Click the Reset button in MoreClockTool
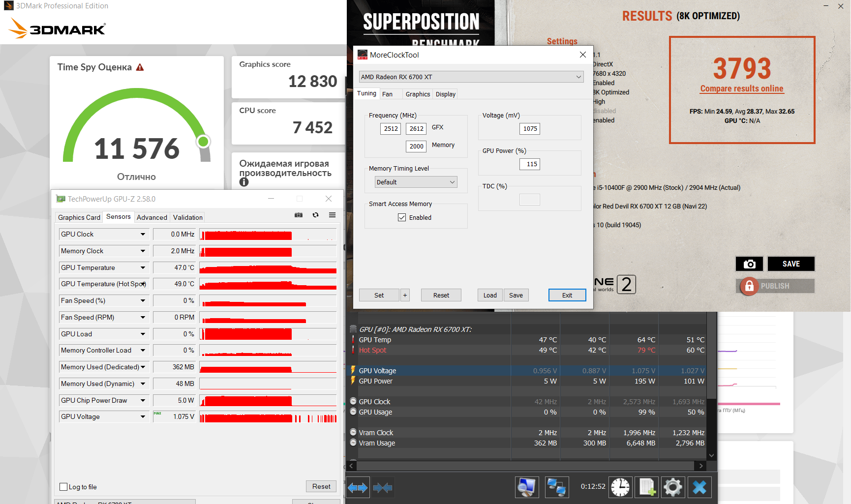The image size is (851, 504). [x=441, y=295]
